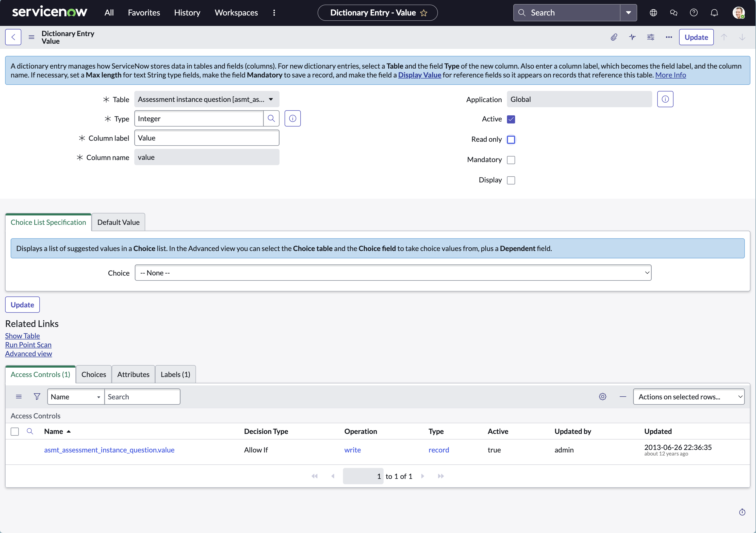The image size is (756, 533).
Task: Click the help question mark icon
Action: (x=694, y=13)
